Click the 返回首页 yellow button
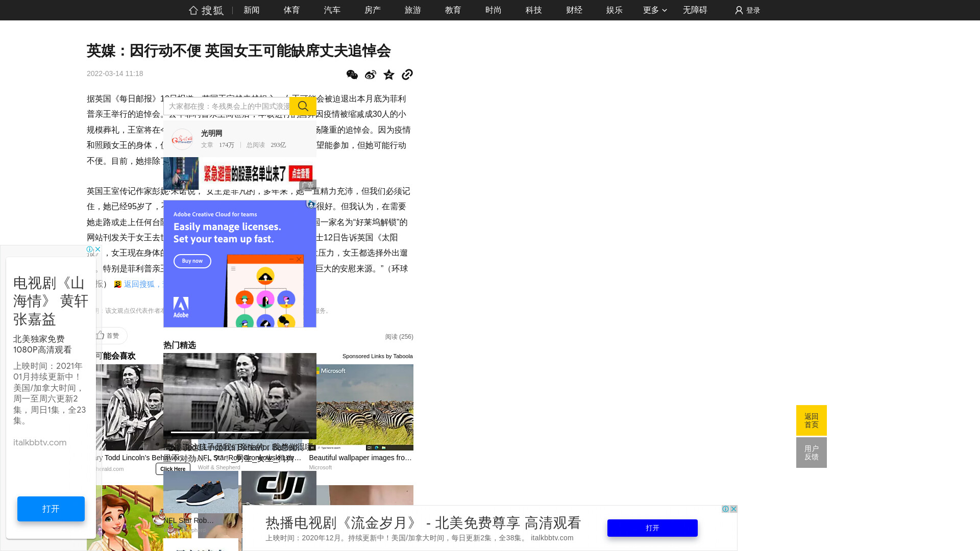Image resolution: width=980 pixels, height=551 pixels. [x=812, y=420]
